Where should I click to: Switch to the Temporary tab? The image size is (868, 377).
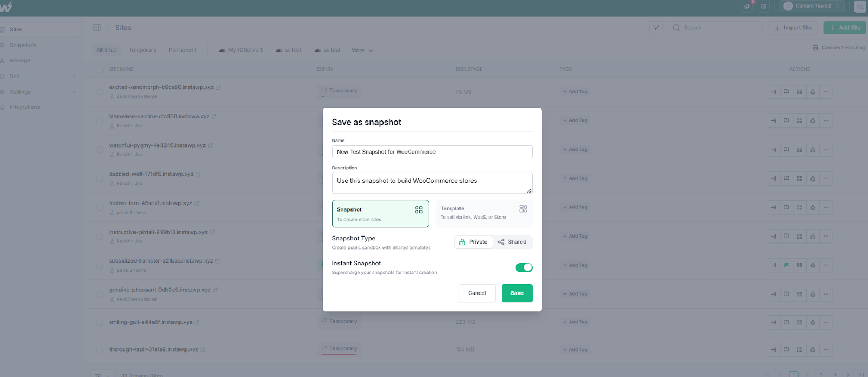143,50
